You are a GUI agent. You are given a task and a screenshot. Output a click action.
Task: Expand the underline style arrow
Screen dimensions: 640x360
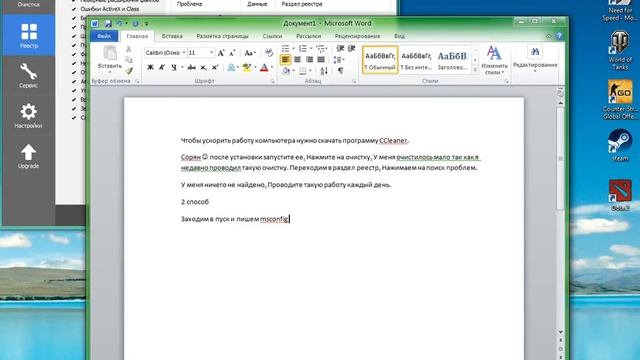pyautogui.click(x=182, y=67)
